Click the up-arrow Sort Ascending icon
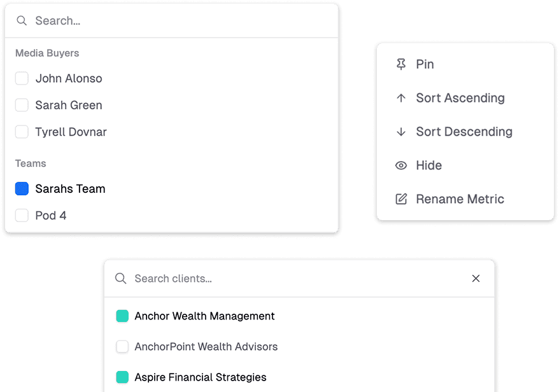The height and width of the screenshot is (392, 559). [x=401, y=98]
